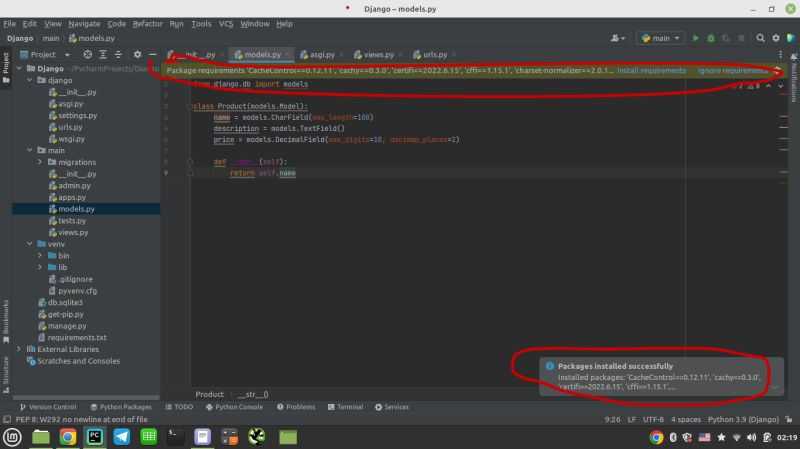Collapse the main folder
The height and width of the screenshot is (449, 800).
[30, 151]
